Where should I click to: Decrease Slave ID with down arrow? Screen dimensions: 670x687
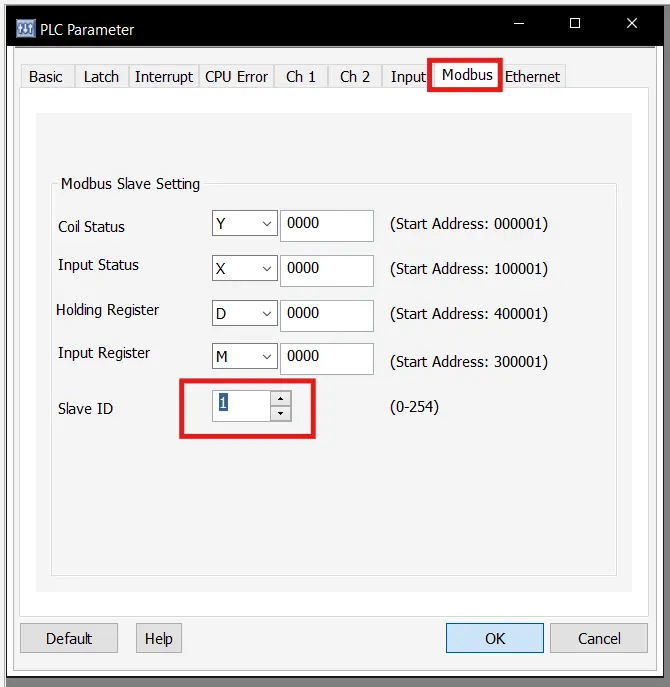280,413
